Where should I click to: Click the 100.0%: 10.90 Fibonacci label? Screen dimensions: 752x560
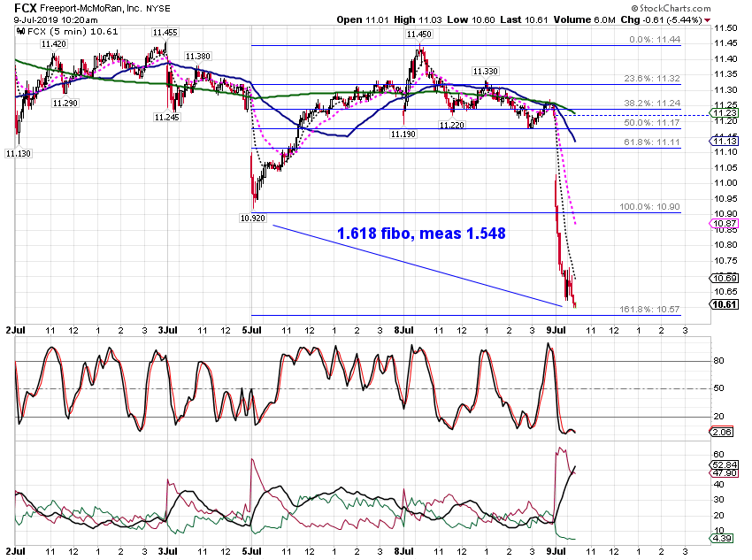(650, 207)
